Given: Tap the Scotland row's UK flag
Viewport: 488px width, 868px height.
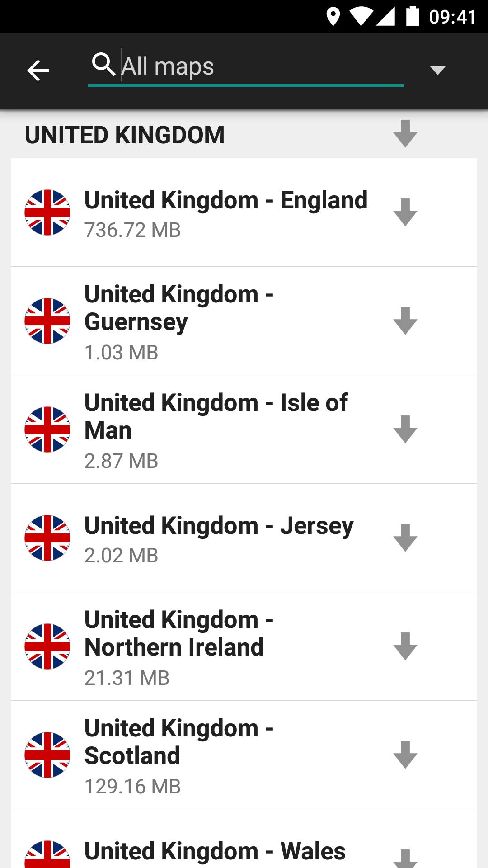Looking at the screenshot, I should 47,755.
